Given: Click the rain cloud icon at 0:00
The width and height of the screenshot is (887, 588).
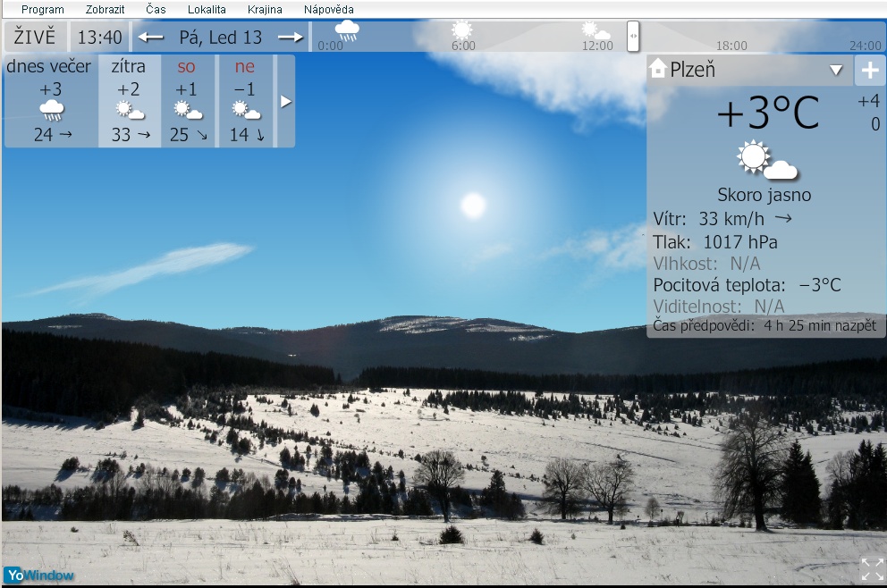Looking at the screenshot, I should tap(347, 31).
